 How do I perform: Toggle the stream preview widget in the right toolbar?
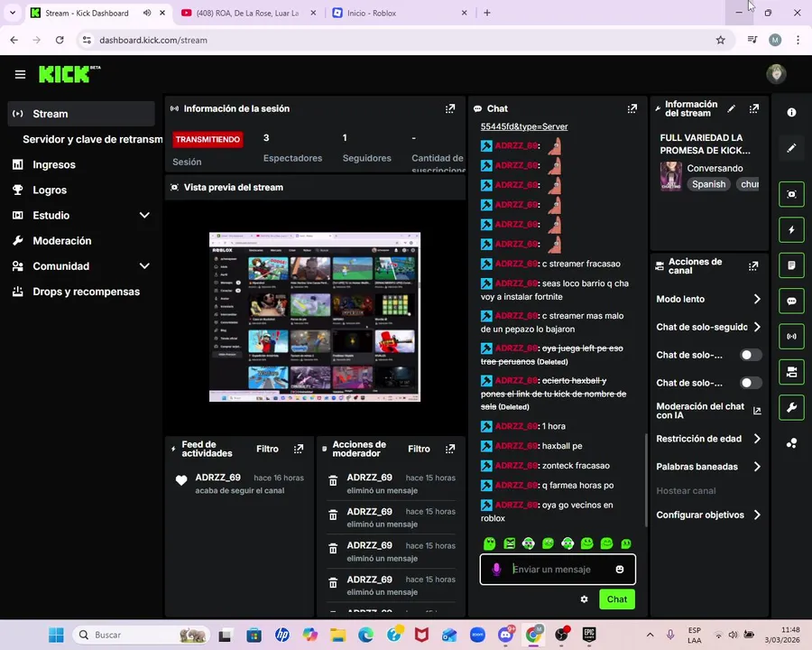click(791, 194)
